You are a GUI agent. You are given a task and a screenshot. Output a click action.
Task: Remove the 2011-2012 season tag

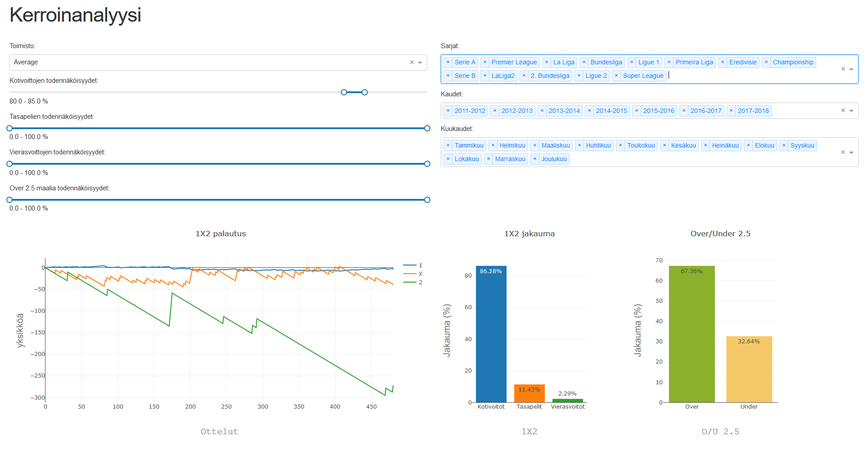[x=448, y=111]
